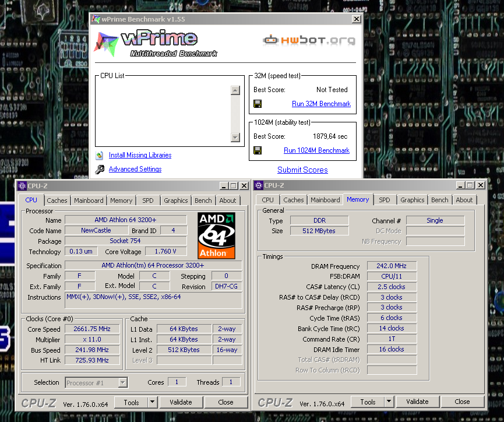Viewport: 504px width, 422px height.
Task: Select the SPD tab in right CPU-Z
Action: click(x=385, y=200)
